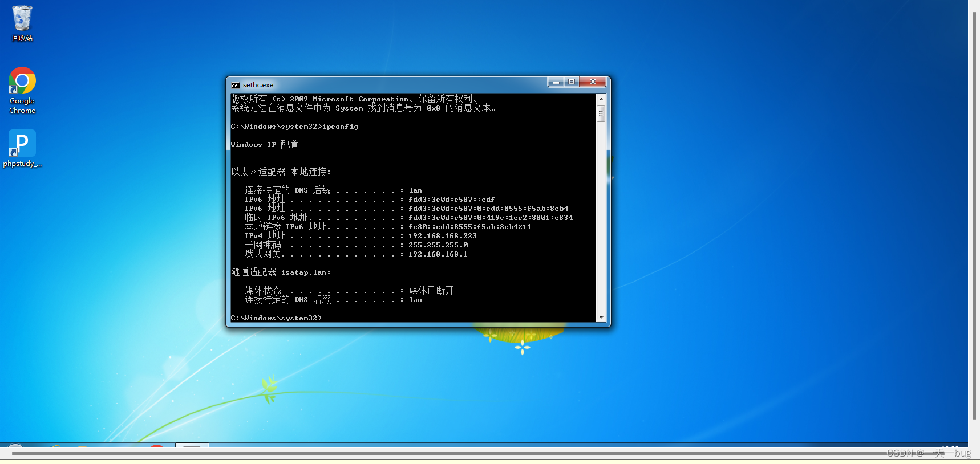980x464 pixels.
Task: Click the '0x8' system message error line
Action: [x=363, y=108]
